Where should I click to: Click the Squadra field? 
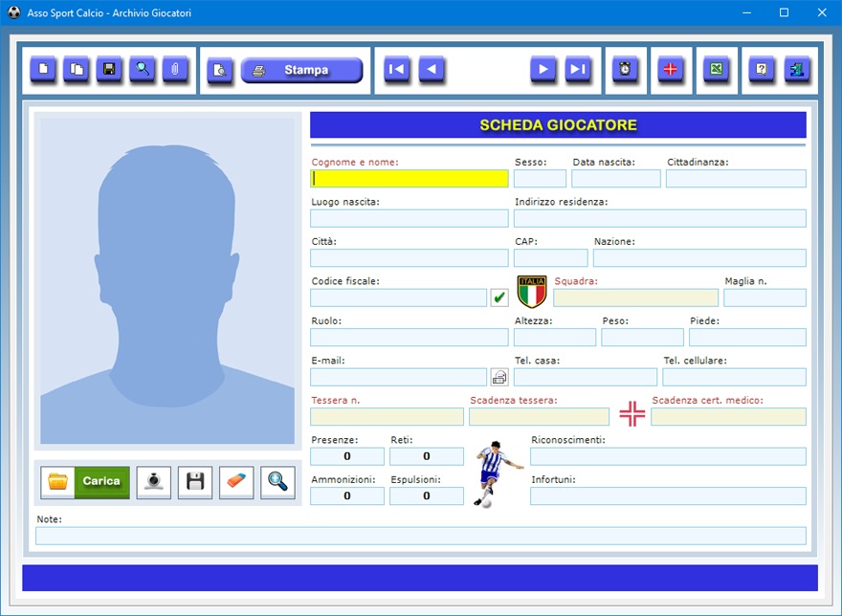(x=635, y=297)
